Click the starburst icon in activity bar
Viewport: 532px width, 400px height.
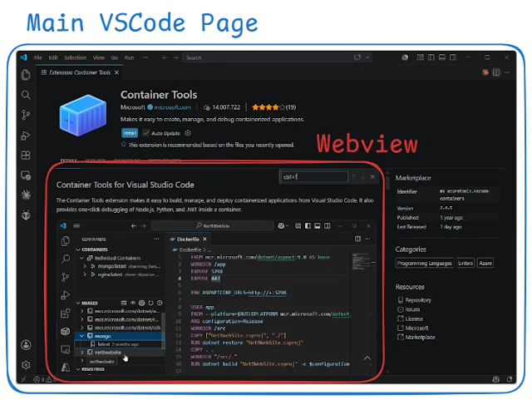26,195
